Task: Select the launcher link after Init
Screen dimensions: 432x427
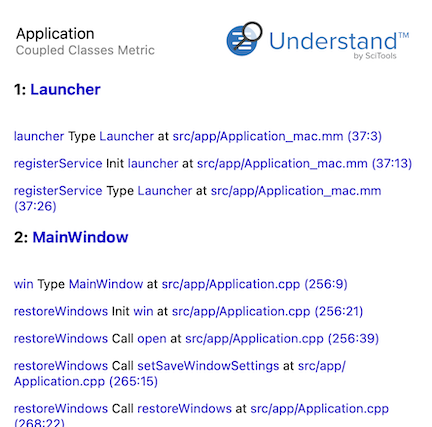Action: coord(153,163)
